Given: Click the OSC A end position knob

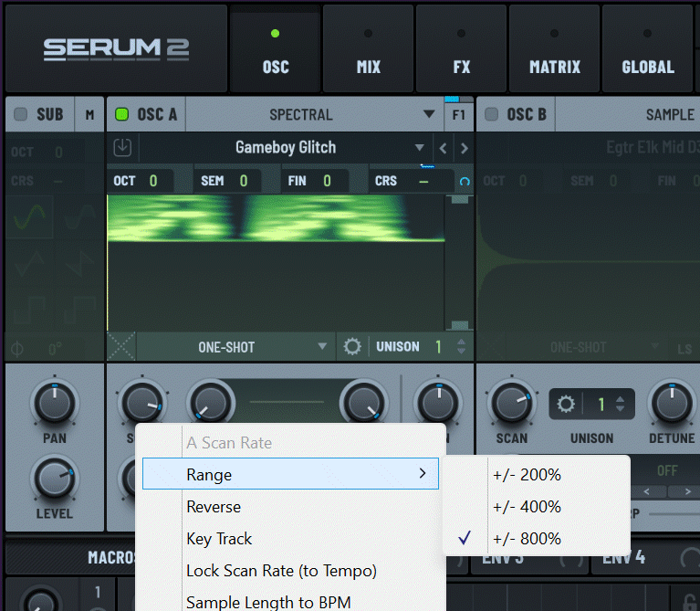Looking at the screenshot, I should click(363, 402).
